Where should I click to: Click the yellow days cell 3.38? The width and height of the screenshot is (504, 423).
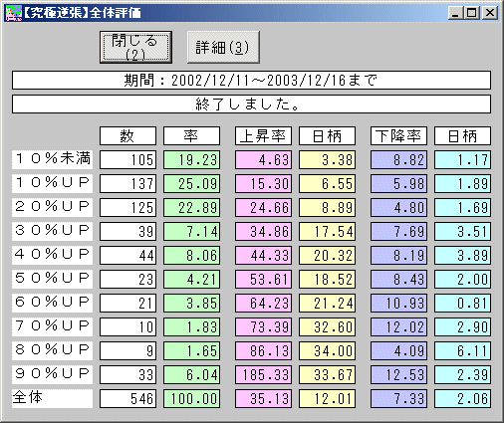click(327, 159)
